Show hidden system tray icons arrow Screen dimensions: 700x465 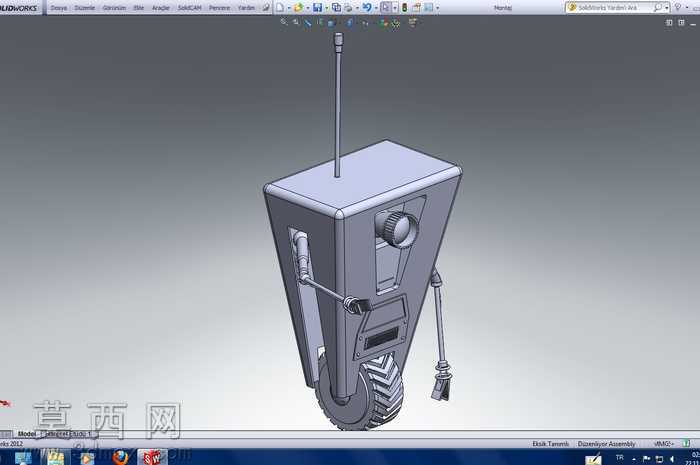coord(634,459)
